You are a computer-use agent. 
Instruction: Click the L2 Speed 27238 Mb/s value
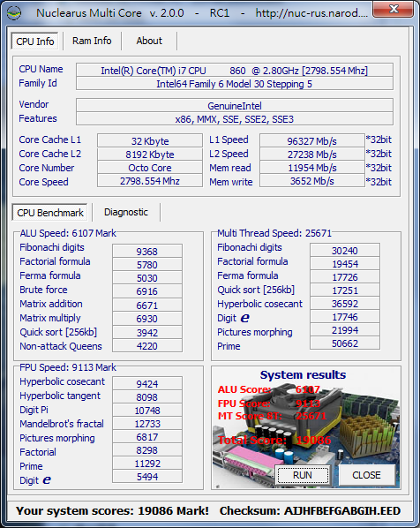coord(312,155)
